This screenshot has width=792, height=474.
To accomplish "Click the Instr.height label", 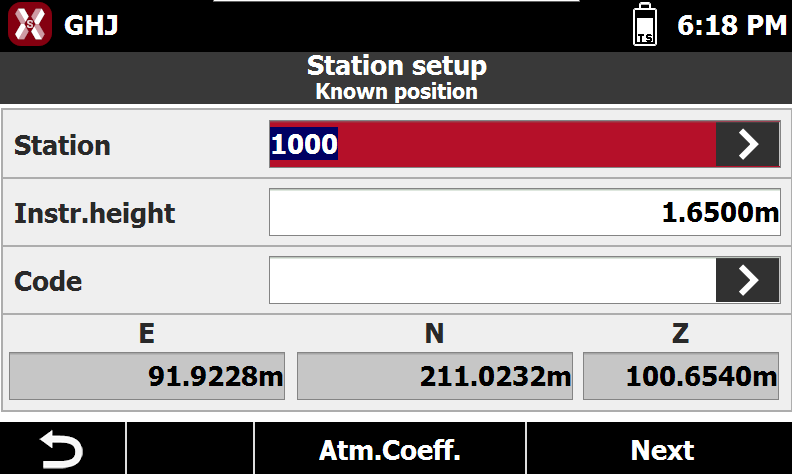I will 94,213.
